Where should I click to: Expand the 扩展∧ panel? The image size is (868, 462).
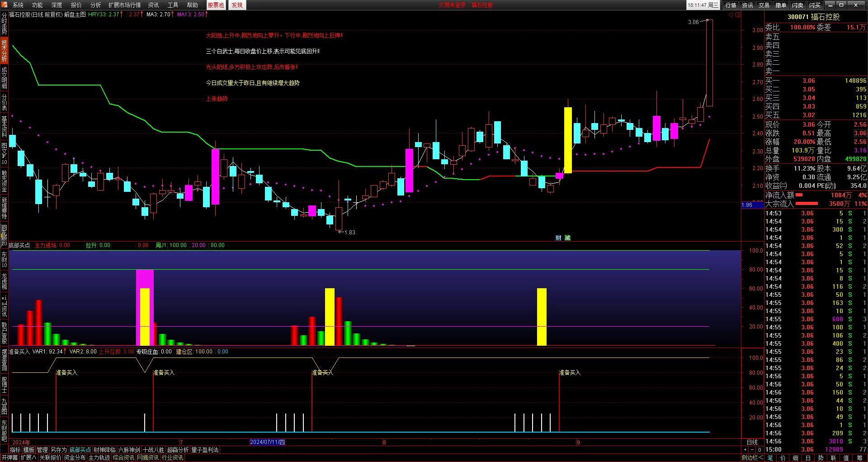(28, 457)
